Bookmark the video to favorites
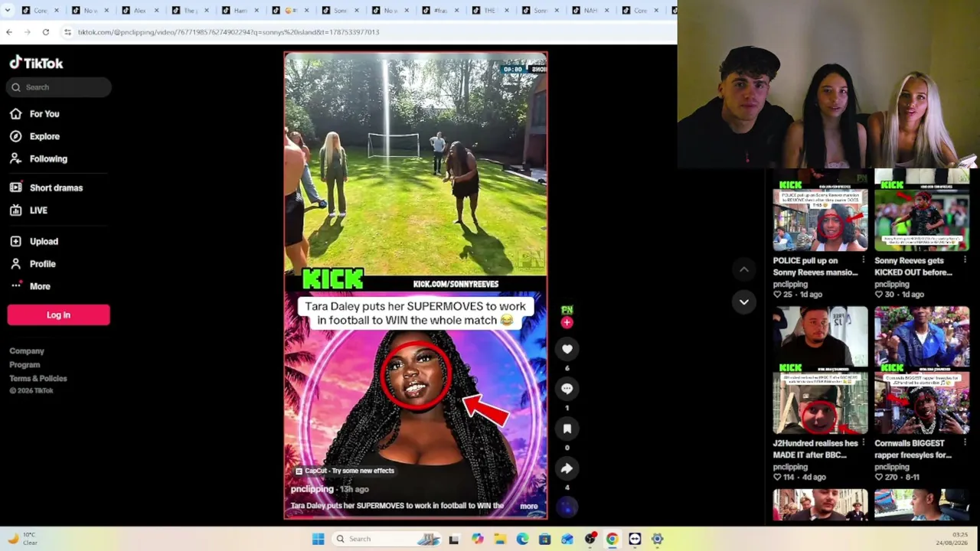 point(567,429)
